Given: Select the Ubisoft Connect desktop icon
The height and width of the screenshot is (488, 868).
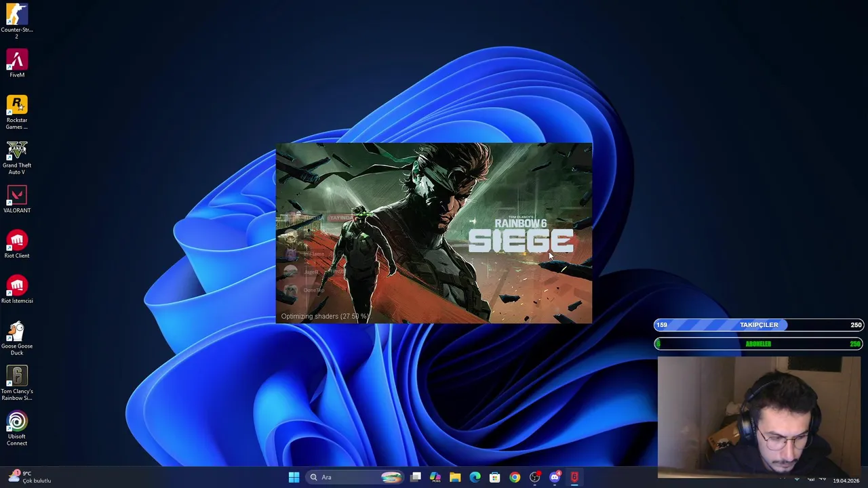Looking at the screenshot, I should [x=17, y=429].
